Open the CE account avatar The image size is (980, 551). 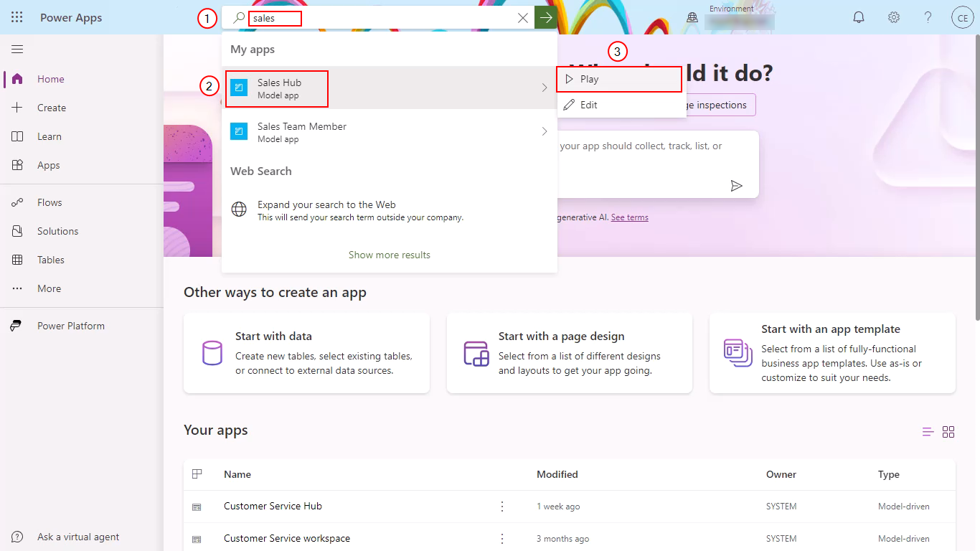(962, 17)
